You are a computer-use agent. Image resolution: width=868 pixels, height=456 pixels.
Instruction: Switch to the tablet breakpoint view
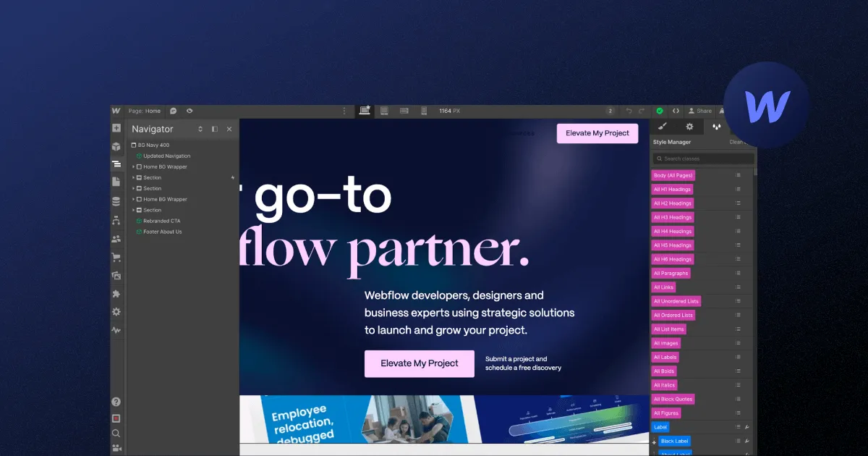pos(383,110)
